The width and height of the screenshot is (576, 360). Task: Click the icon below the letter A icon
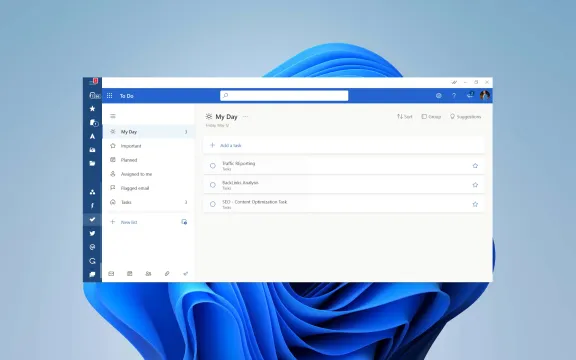coord(93,150)
